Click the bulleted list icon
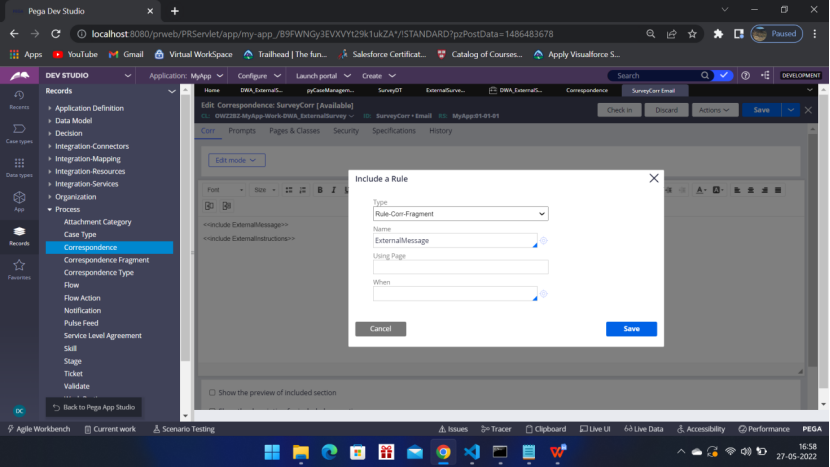The width and height of the screenshot is (830, 467). point(289,190)
